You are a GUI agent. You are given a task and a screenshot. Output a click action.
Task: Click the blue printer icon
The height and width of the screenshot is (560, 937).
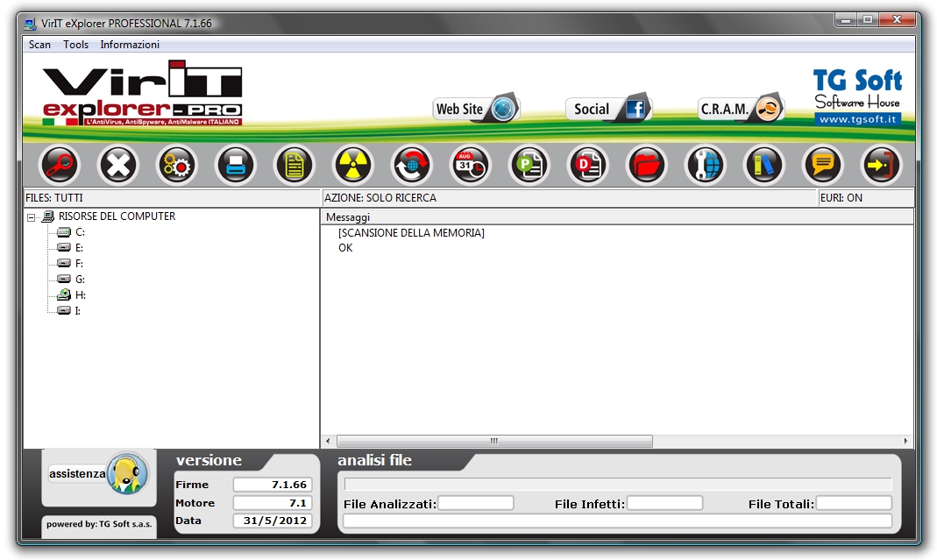tap(235, 165)
